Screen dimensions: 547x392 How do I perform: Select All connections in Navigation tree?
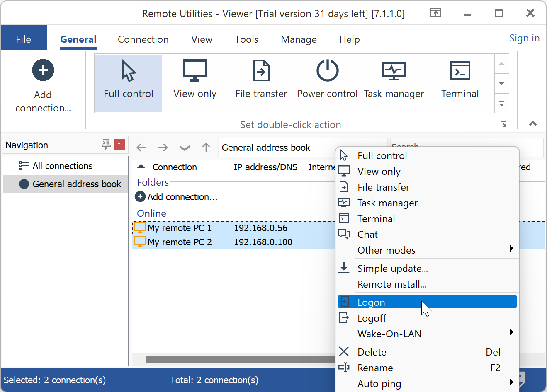click(62, 166)
